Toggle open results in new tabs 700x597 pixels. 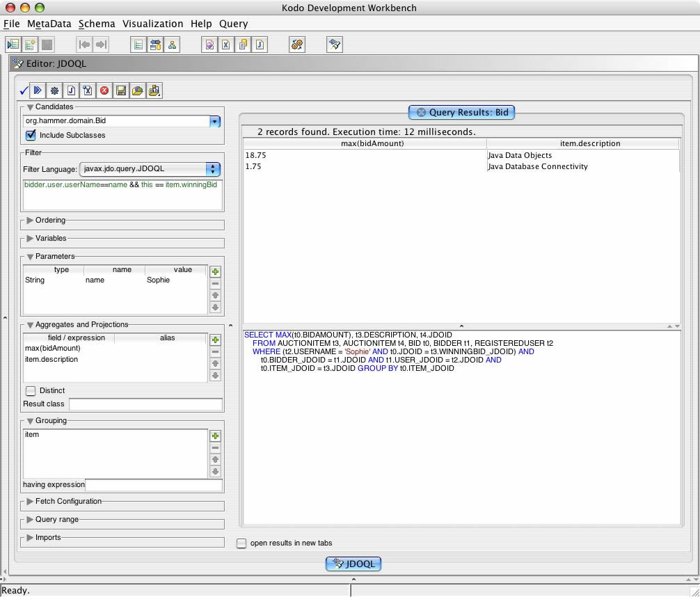click(241, 543)
